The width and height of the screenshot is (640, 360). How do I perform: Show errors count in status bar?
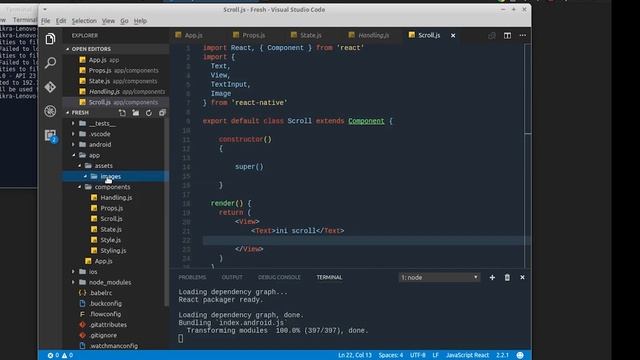(x=53, y=355)
